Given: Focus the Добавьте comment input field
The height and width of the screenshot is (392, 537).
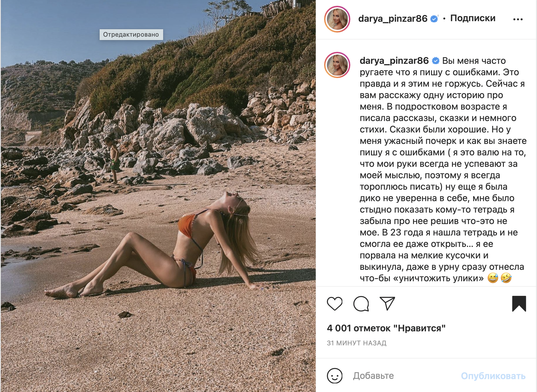Looking at the screenshot, I should [x=401, y=376].
